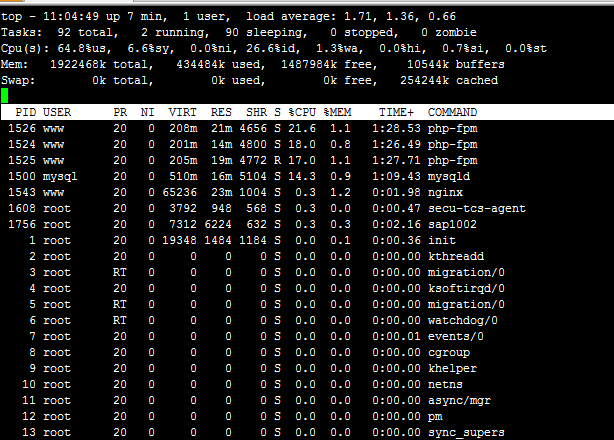Click the watchdog/0 process name
The height and width of the screenshot is (440, 614).
pyautogui.click(x=463, y=320)
